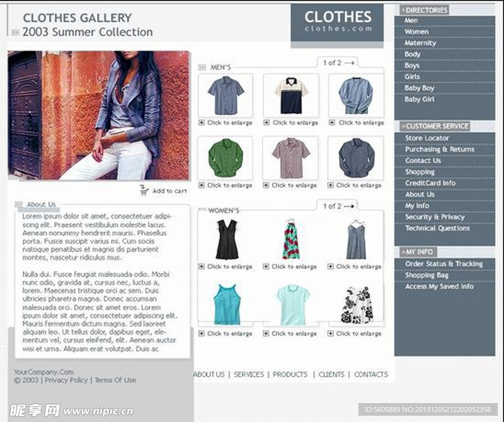Image resolution: width=504 pixels, height=422 pixels.
Task: Click the plus icon under the green shirt
Action: [x=202, y=185]
